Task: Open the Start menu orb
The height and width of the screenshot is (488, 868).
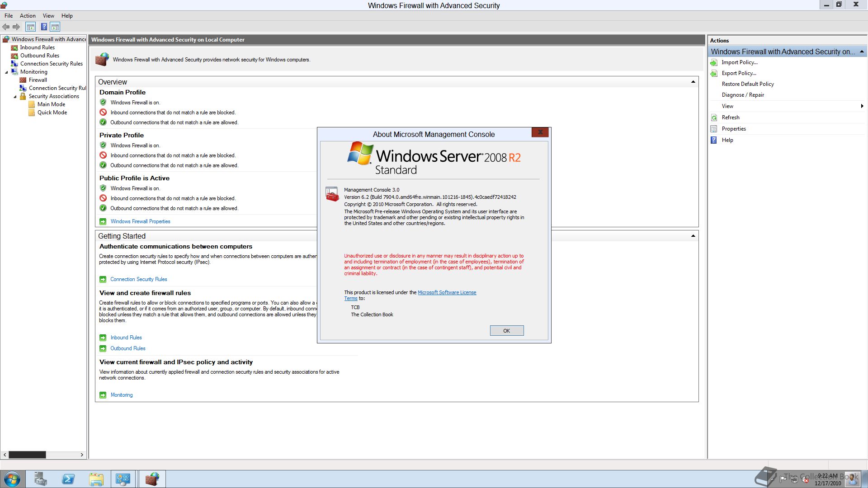Action: coord(12,479)
